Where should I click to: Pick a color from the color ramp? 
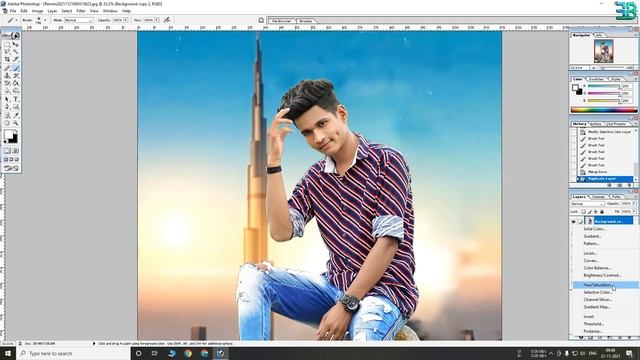pos(604,109)
